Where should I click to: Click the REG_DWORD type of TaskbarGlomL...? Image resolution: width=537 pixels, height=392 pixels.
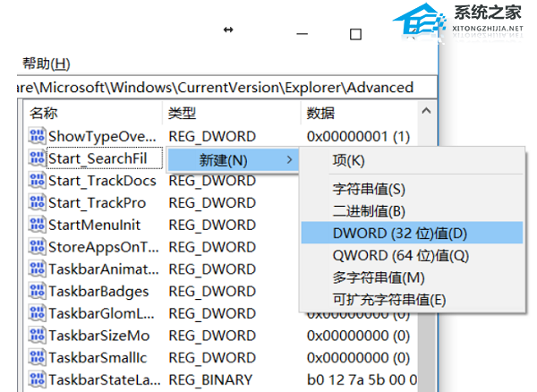[x=212, y=313]
